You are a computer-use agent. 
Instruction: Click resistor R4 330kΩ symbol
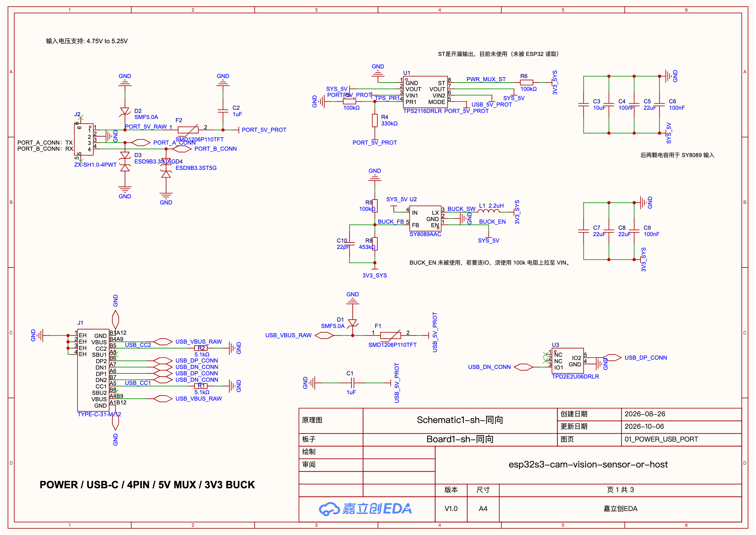click(x=375, y=121)
